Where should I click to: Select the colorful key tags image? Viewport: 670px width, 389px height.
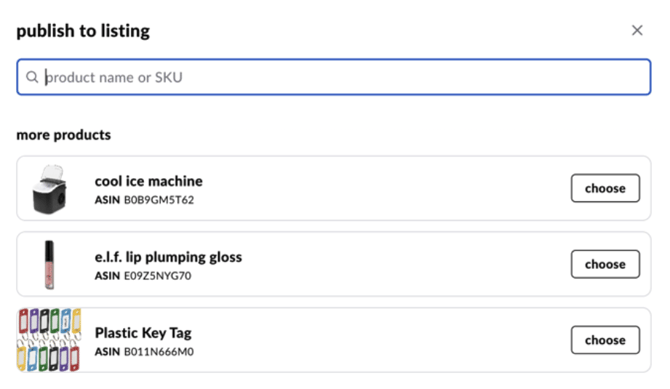click(x=49, y=340)
